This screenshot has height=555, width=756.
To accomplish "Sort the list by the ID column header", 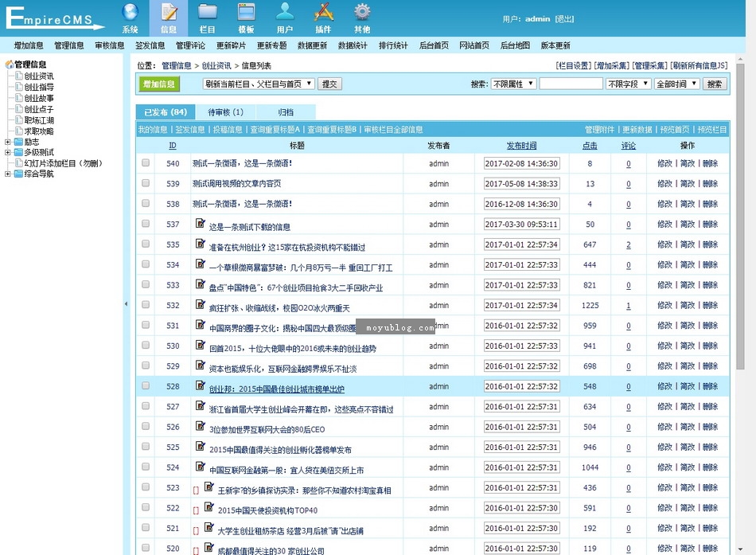I will pos(173,146).
